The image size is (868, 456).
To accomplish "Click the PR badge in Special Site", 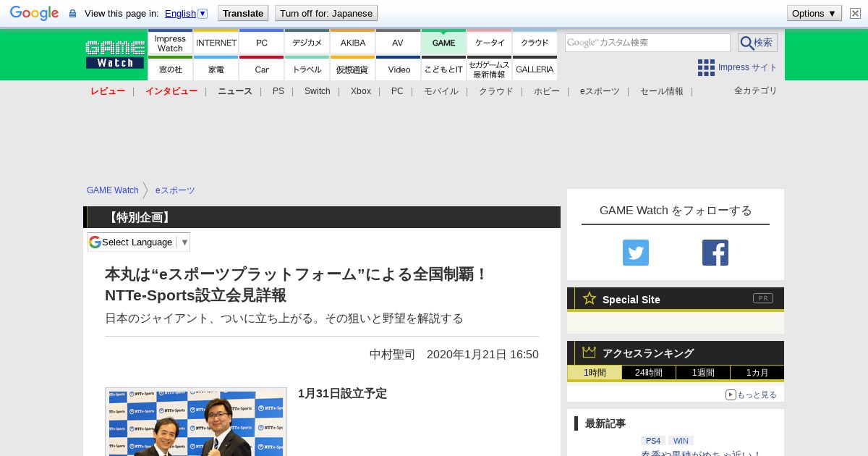I will [763, 298].
